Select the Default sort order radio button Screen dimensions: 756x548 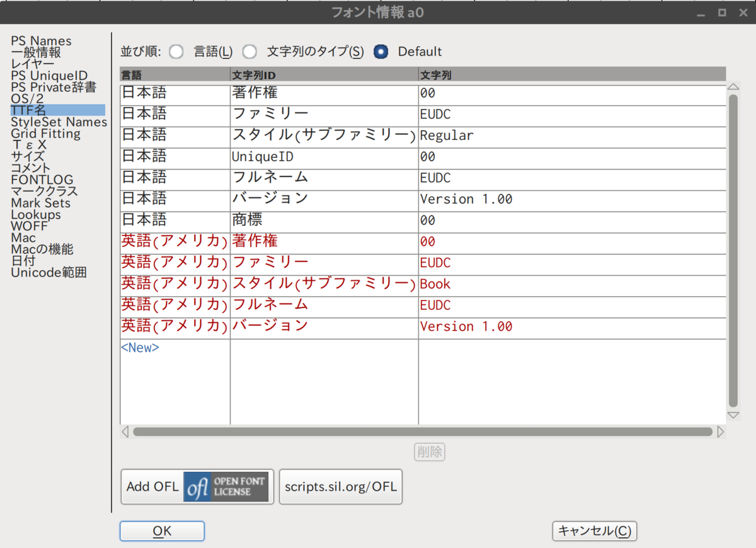pos(381,52)
